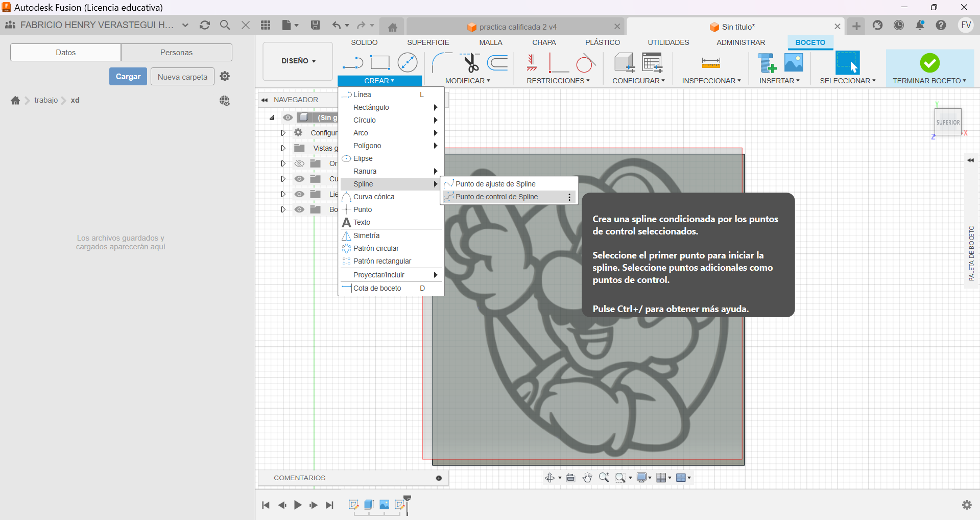Click the Nueva carpeta button

(x=182, y=77)
